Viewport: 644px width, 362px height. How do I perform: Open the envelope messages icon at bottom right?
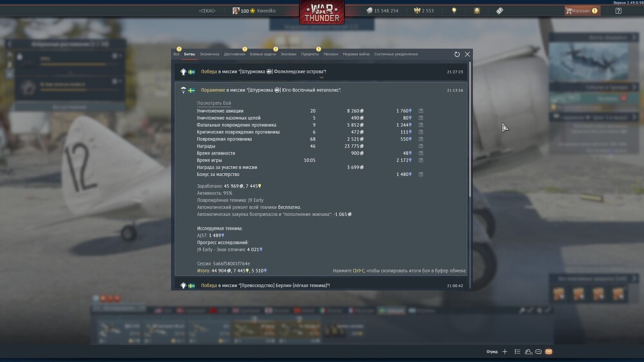tap(549, 352)
